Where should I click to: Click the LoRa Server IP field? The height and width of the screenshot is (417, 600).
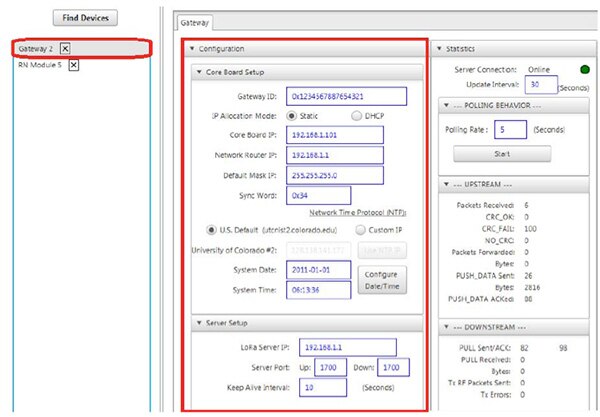[346, 347]
